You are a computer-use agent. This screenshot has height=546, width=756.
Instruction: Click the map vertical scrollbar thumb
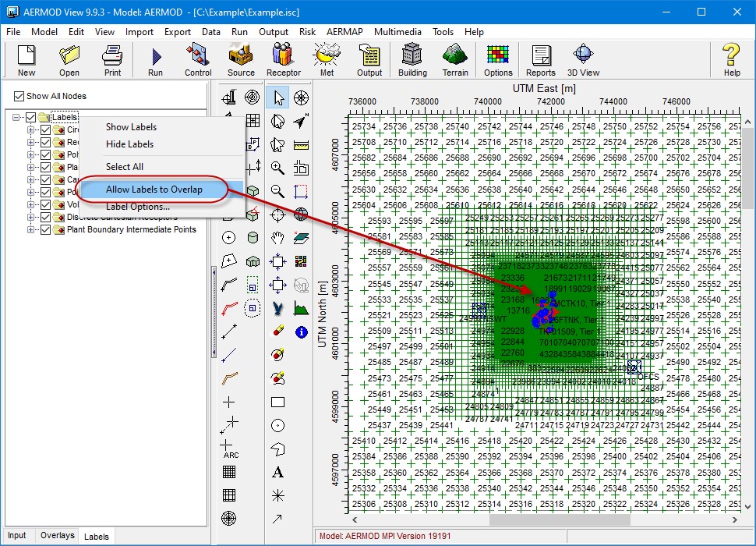[747, 168]
